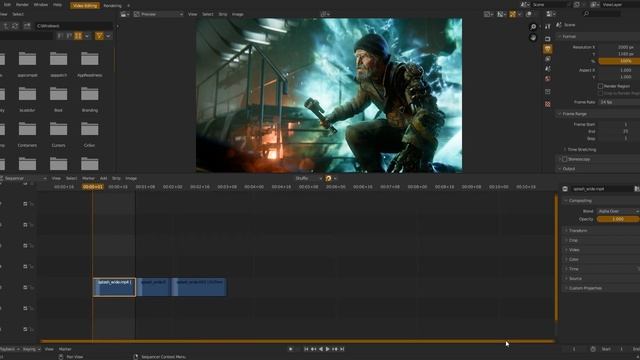
Task: Enable the Stereoscopy checkbox
Action: pos(565,159)
